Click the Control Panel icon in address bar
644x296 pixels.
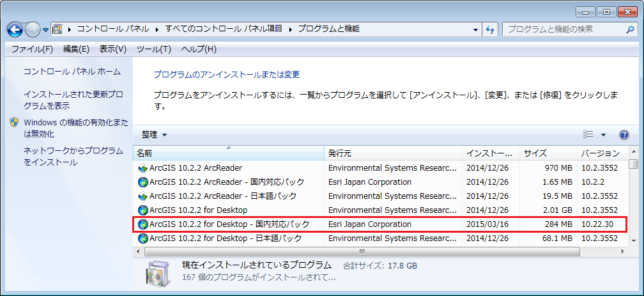point(58,29)
